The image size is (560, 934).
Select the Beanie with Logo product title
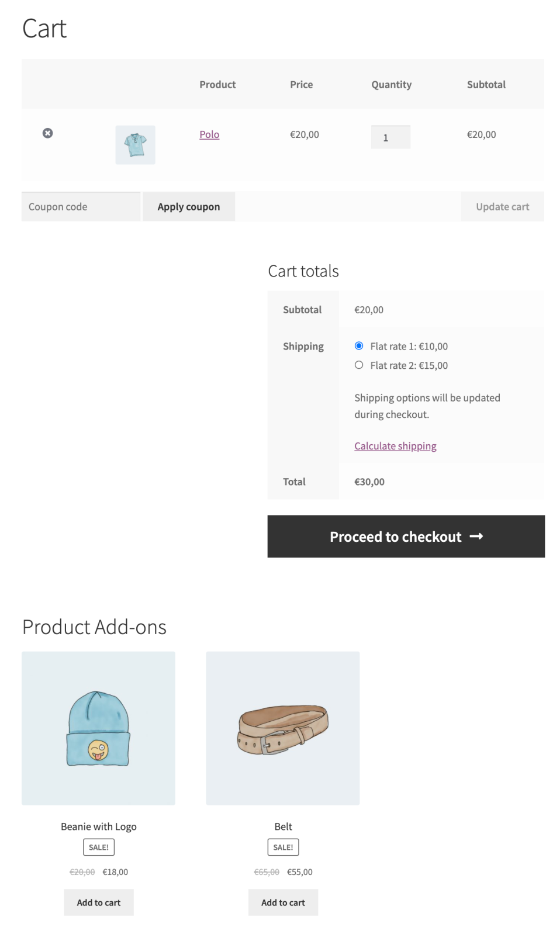pos(98,826)
